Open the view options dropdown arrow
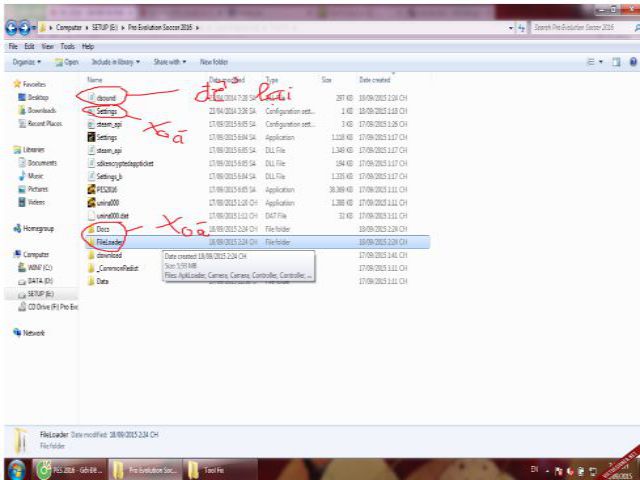Viewport: 640px width, 480px height. coord(601,62)
